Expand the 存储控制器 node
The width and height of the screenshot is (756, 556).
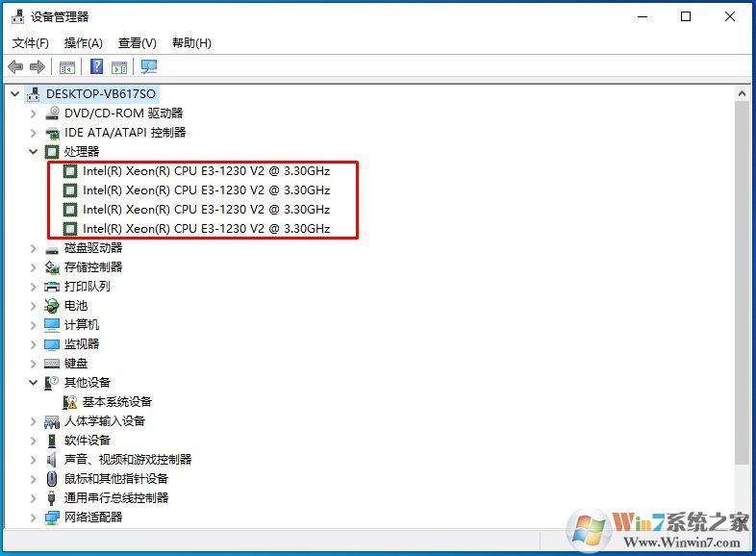(x=34, y=267)
